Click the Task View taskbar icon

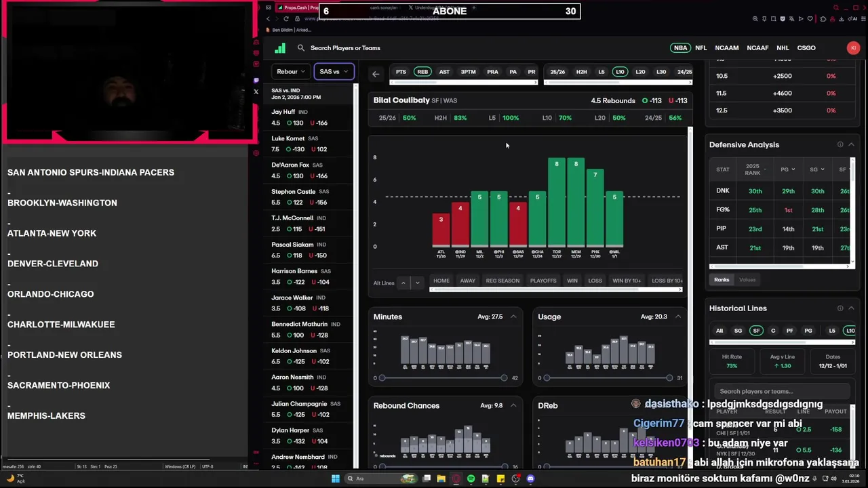(427, 479)
